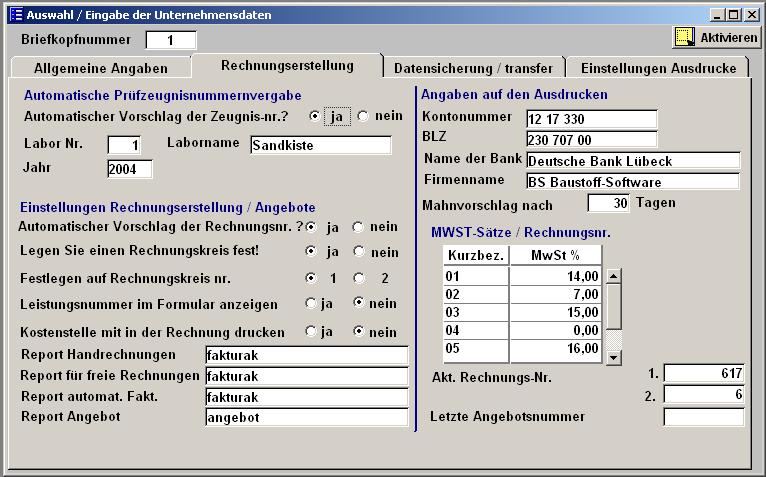Select 'nein' for automatic Zeugnis-nr. proposal
766x477 pixels.
pyautogui.click(x=364, y=116)
